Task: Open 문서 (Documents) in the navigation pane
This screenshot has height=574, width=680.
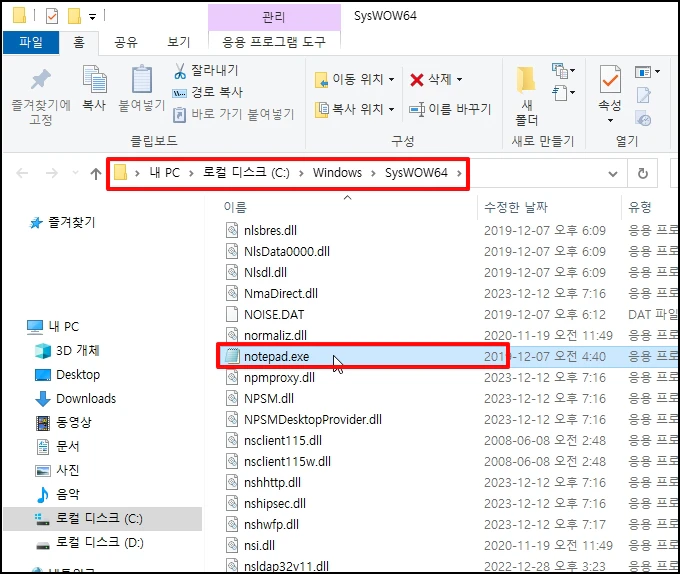Action: pos(57,446)
